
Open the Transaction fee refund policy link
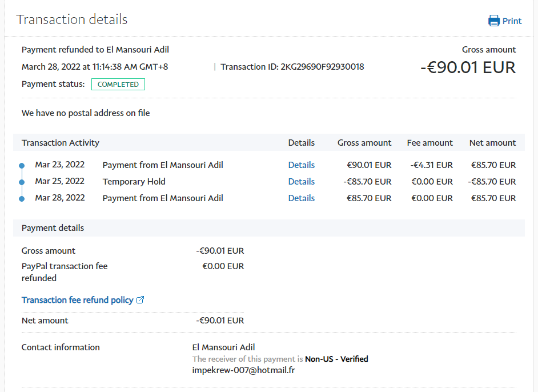pyautogui.click(x=77, y=300)
